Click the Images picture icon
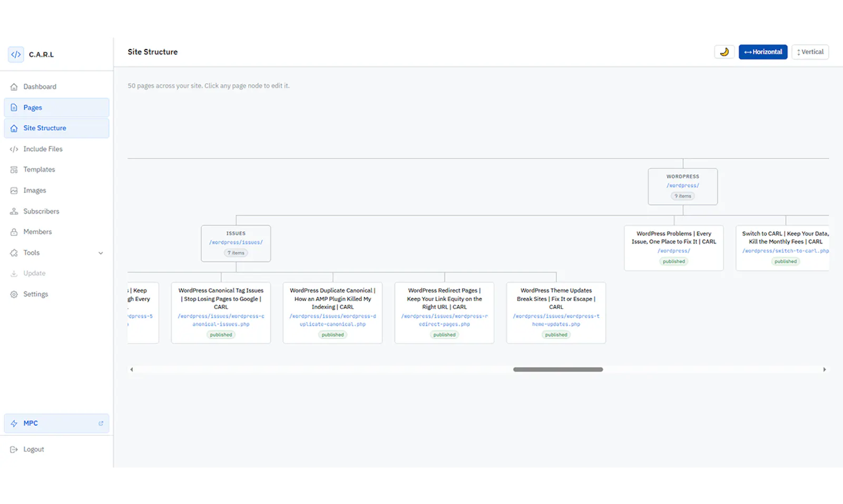843x504 pixels. pos(14,191)
